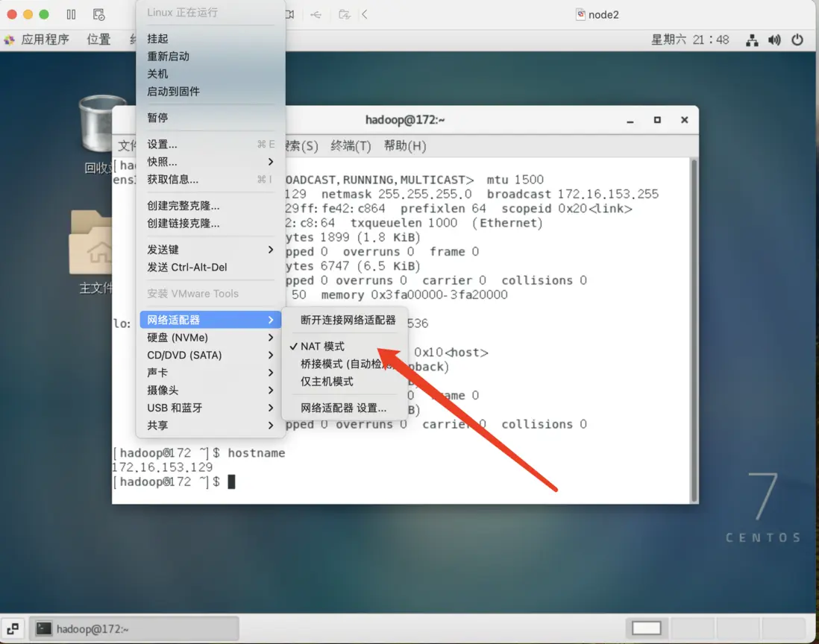Maximize the hadoop terminal window

point(657,120)
